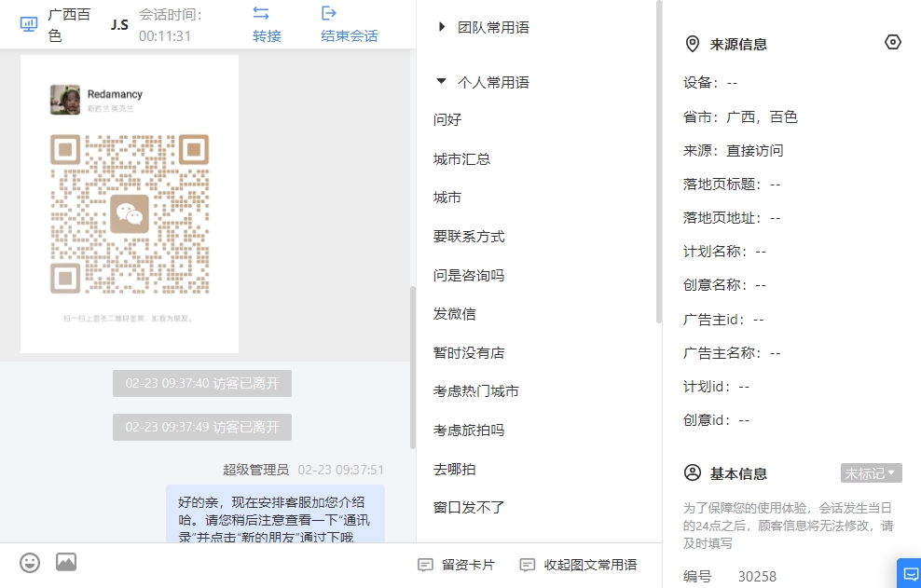Screen dimensions: 921x588
Task: Click the 落地页地址 row
Action: (732, 218)
